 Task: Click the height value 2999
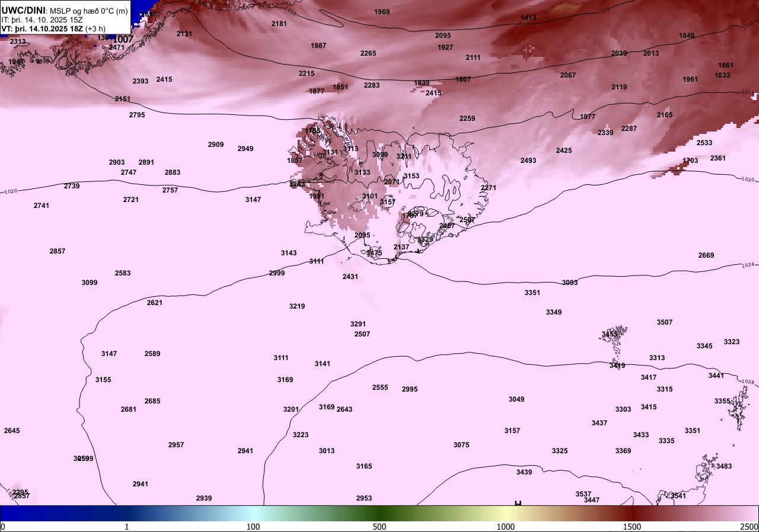(x=277, y=273)
